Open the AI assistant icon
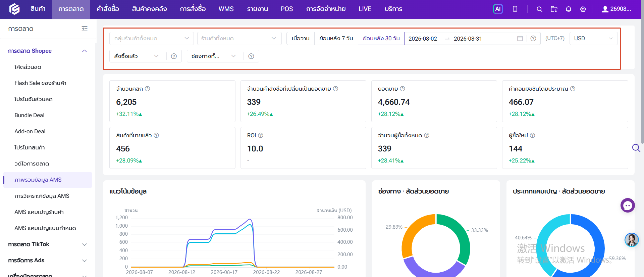This screenshot has width=644, height=277. (498, 9)
